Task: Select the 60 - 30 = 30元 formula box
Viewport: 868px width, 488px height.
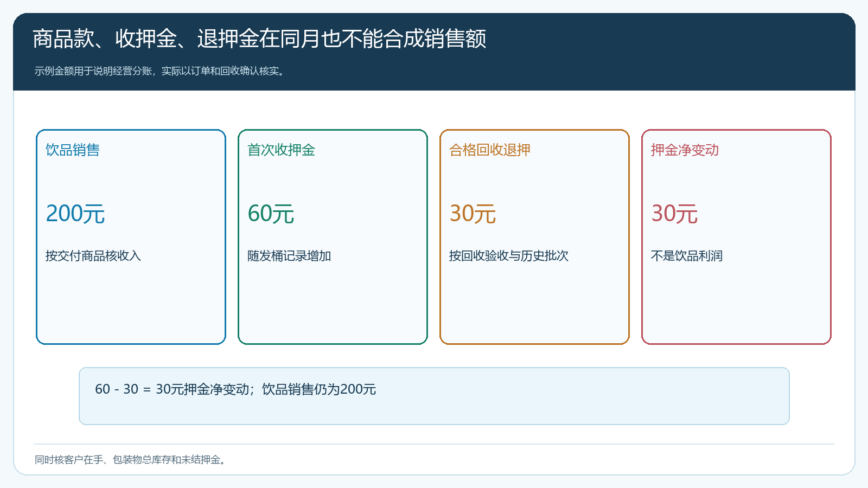Action: click(434, 396)
